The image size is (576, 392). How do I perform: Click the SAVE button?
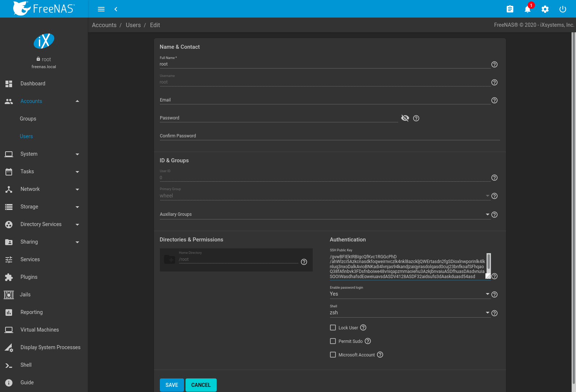point(172,385)
